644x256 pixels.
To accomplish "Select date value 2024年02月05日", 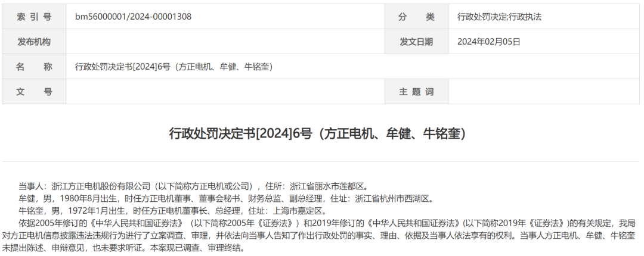I will (x=489, y=42).
